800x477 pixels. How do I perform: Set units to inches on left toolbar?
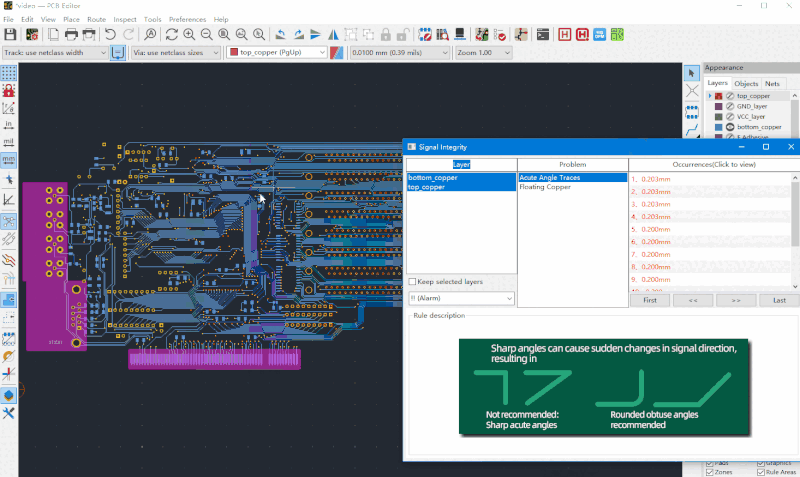click(9, 124)
